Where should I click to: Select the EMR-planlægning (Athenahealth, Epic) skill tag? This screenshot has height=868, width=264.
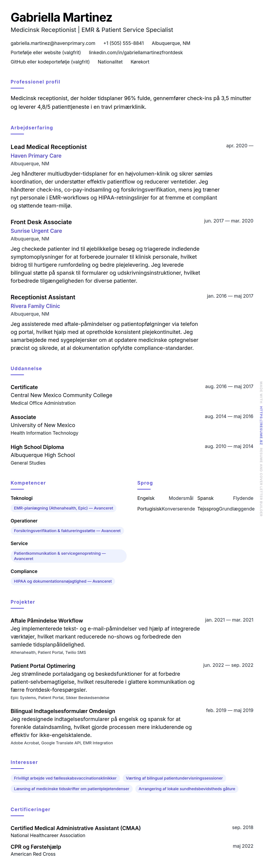63,508
